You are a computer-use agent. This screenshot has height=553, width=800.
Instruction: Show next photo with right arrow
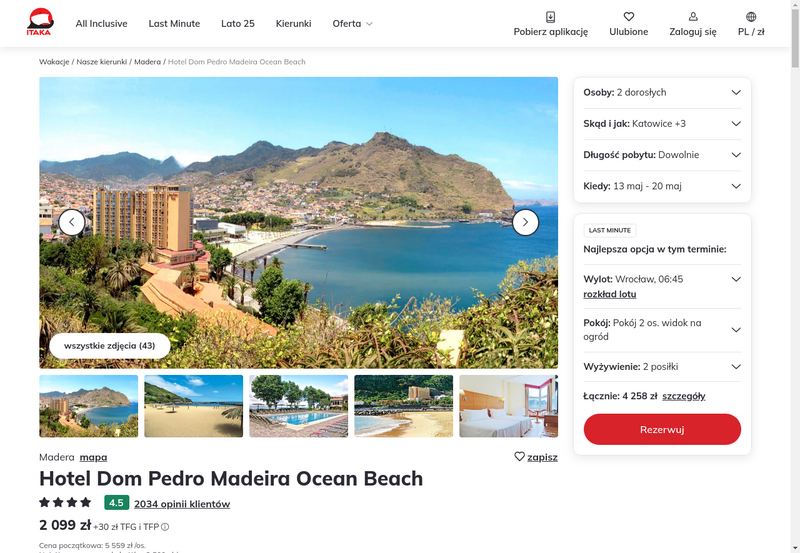pyautogui.click(x=525, y=222)
